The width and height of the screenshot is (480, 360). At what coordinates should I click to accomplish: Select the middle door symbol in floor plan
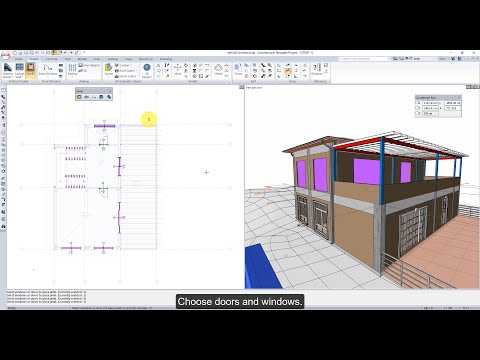tap(103, 190)
